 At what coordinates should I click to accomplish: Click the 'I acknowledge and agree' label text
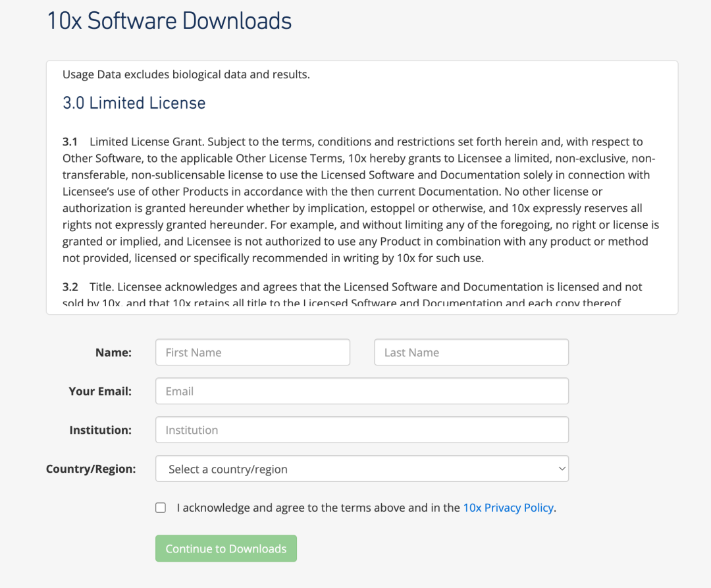(x=367, y=508)
